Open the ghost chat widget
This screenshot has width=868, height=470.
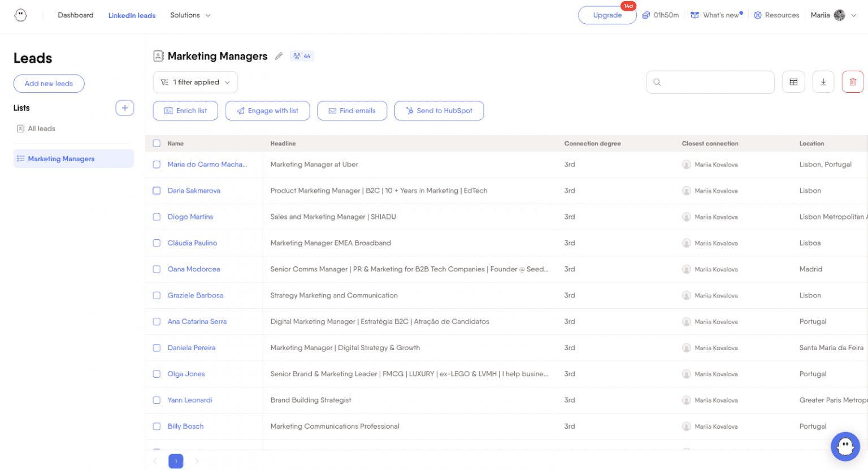click(845, 446)
